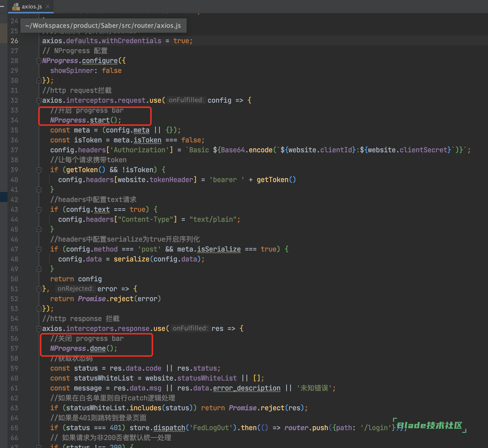Place cursor on NProgress.done() call
The image size is (488, 448).
[84, 348]
